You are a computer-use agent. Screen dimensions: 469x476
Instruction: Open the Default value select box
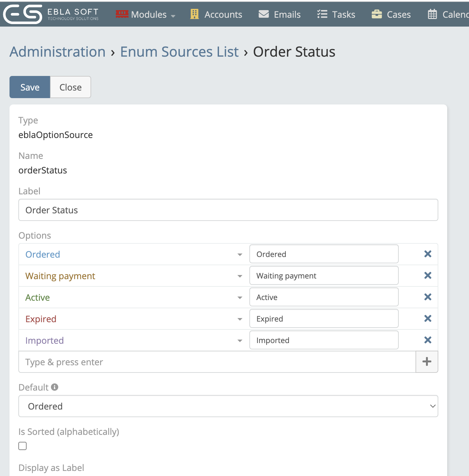(x=228, y=406)
